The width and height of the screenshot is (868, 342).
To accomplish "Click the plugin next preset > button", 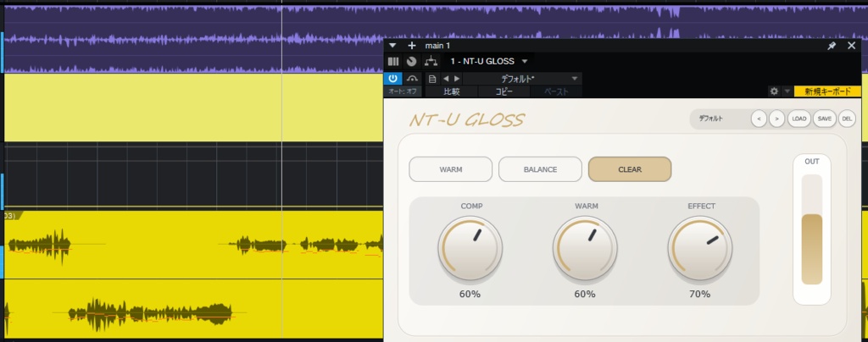I will pyautogui.click(x=776, y=119).
